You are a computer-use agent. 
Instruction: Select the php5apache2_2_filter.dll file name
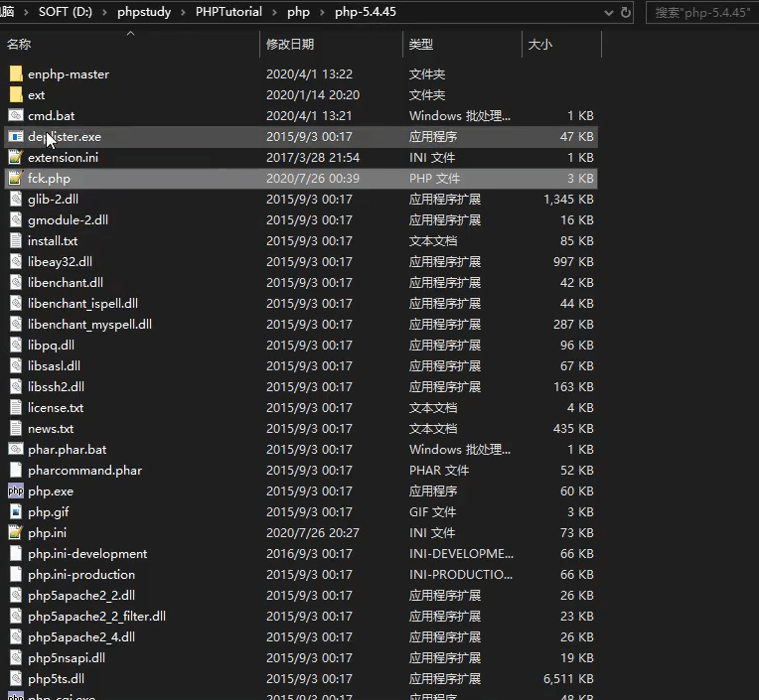(96, 616)
